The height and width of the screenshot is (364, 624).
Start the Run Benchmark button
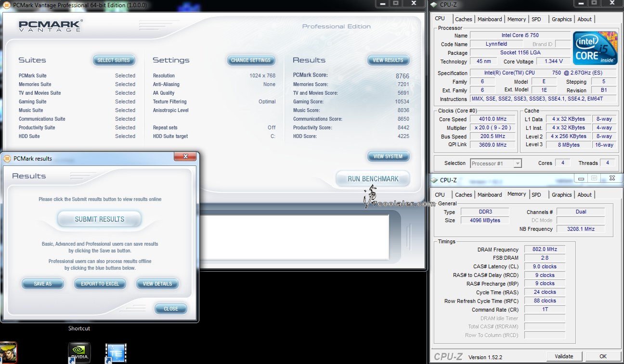point(373,179)
